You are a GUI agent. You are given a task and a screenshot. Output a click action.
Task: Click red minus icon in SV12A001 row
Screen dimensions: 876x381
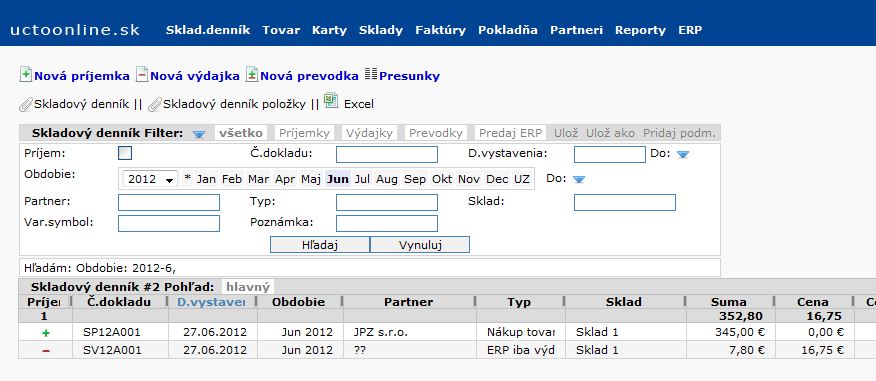[46, 350]
